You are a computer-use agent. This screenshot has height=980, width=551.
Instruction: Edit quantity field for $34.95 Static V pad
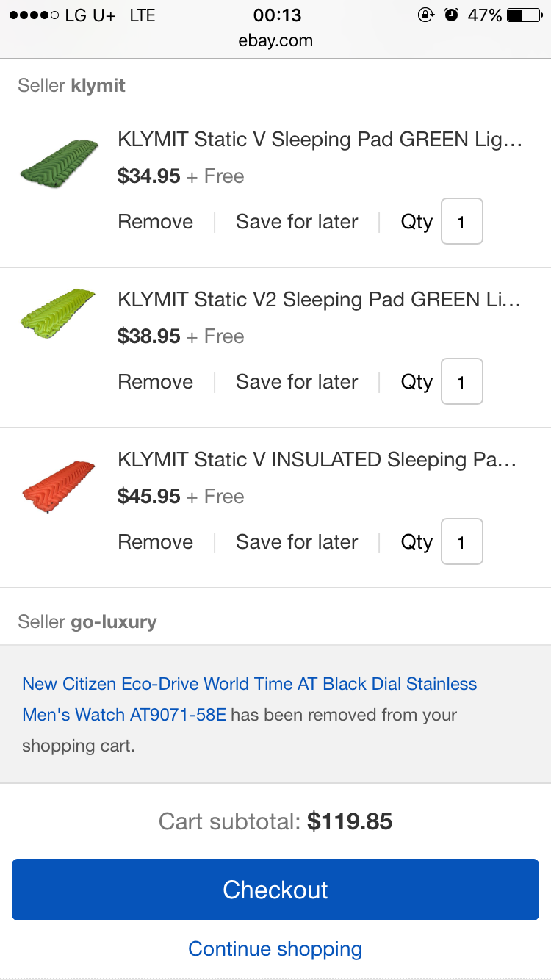[x=461, y=221]
